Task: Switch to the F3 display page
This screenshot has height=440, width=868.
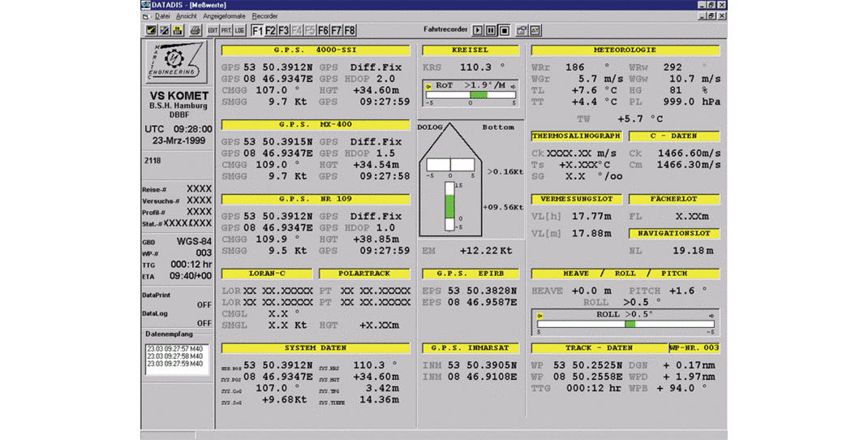Action: point(283,31)
